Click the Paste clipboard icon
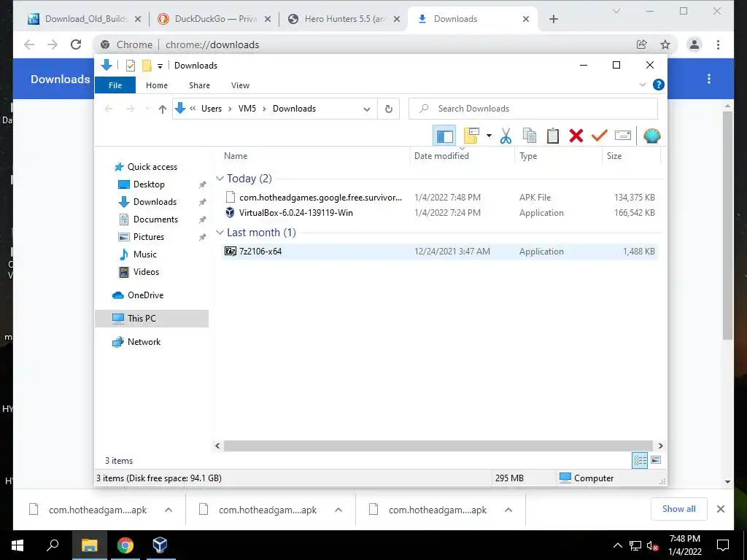The image size is (747, 560). [553, 136]
